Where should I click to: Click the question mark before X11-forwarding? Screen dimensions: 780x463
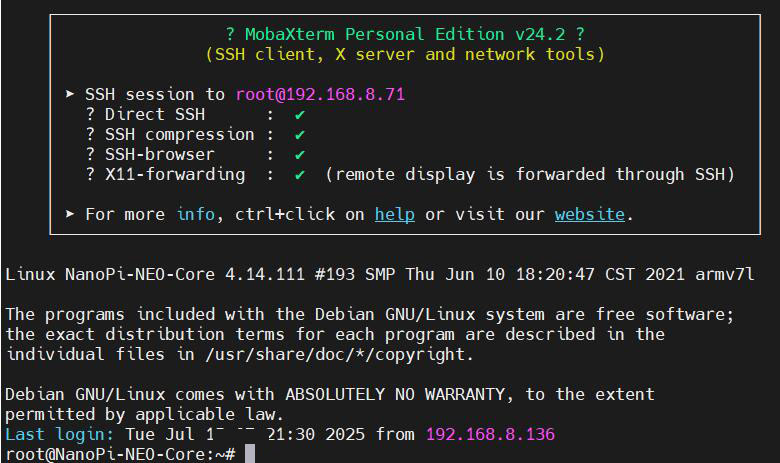(91, 175)
